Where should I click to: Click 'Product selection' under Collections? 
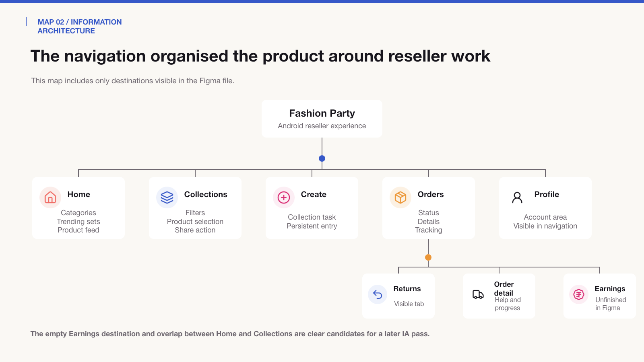(x=195, y=222)
